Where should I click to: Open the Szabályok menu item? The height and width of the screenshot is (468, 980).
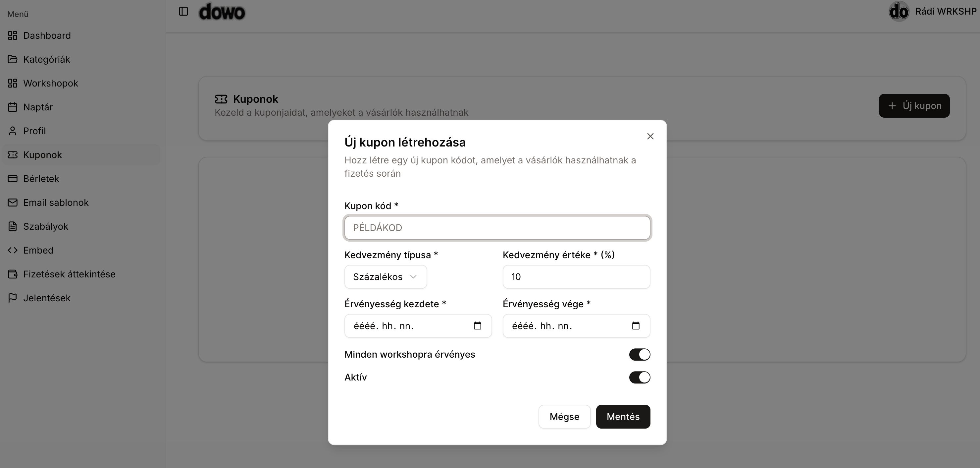pyautogui.click(x=45, y=227)
